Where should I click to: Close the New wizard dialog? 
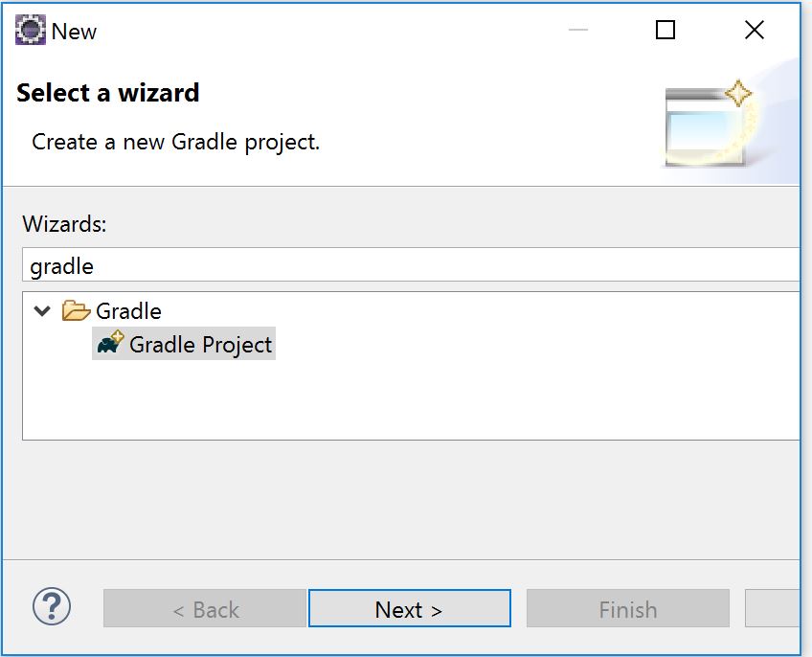click(755, 31)
